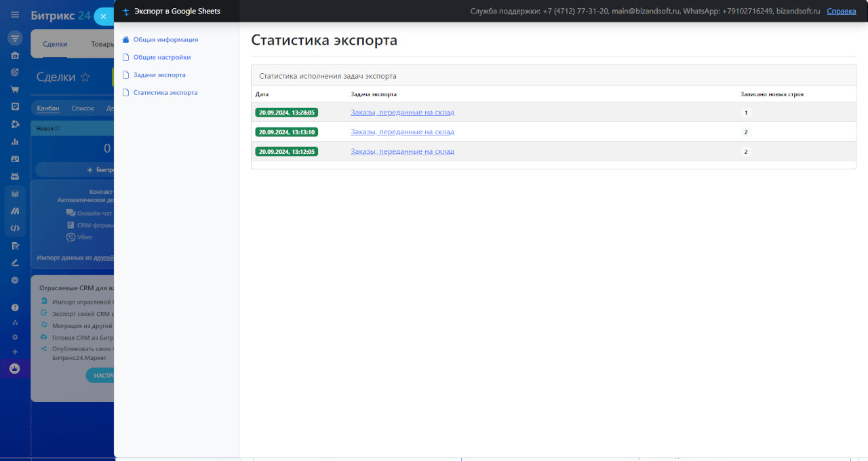Switch to the Сделки tab

pyautogui.click(x=55, y=44)
